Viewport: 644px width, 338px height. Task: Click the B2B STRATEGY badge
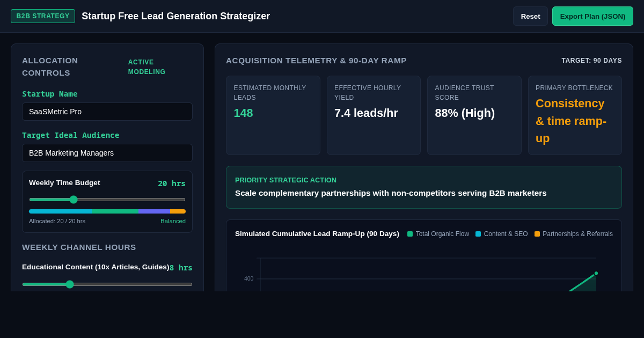pos(43,16)
